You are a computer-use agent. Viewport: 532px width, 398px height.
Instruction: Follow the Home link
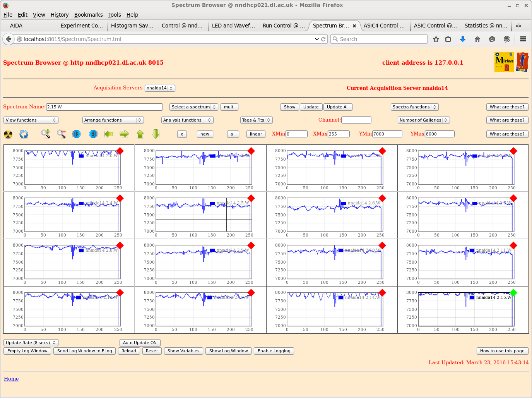[x=11, y=379]
